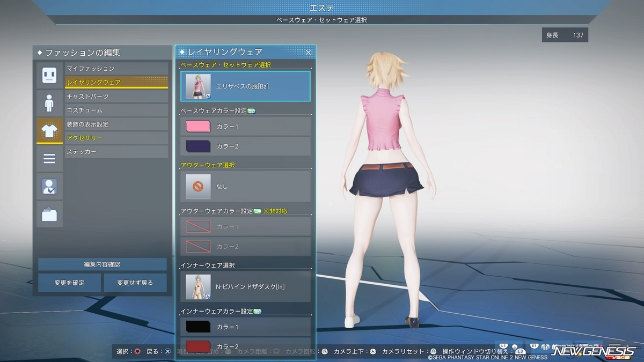Click the アウターウェアカラー設定 label

point(217,211)
